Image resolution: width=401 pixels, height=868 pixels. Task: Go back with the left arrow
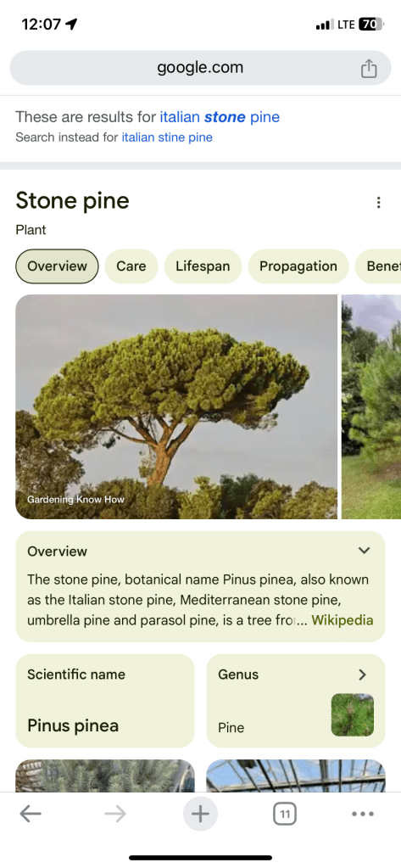pyautogui.click(x=31, y=814)
